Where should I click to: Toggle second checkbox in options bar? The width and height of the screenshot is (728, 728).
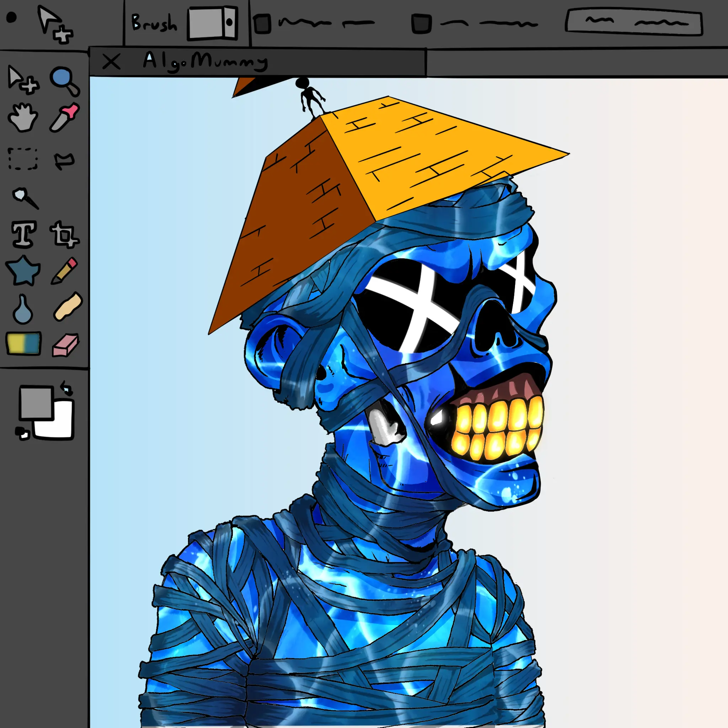coord(421,23)
